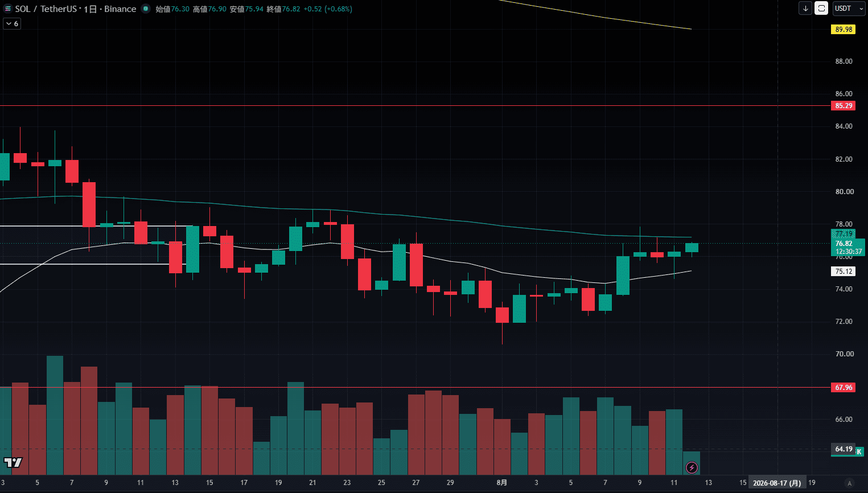Click the 70.00 price scale label
The width and height of the screenshot is (868, 493).
tap(844, 354)
